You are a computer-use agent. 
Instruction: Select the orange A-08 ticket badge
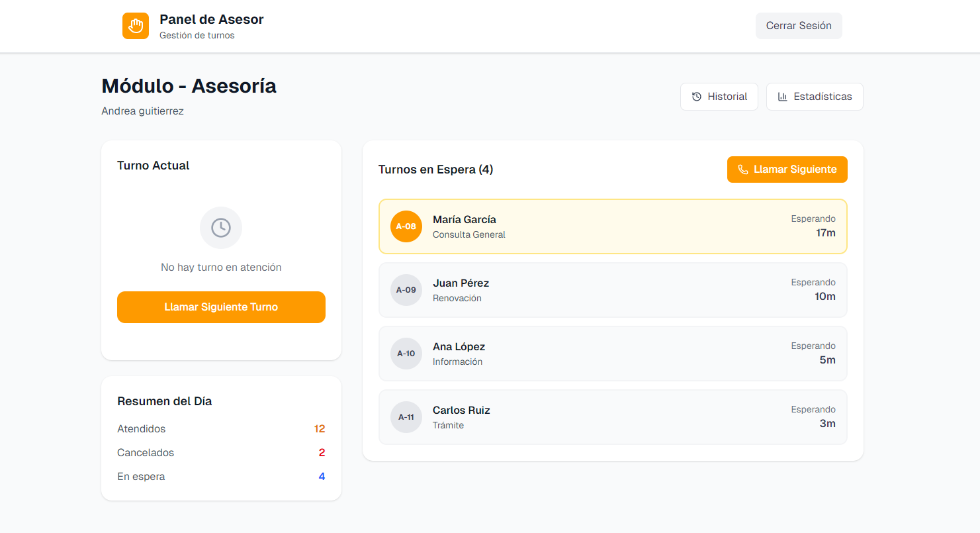click(x=406, y=226)
